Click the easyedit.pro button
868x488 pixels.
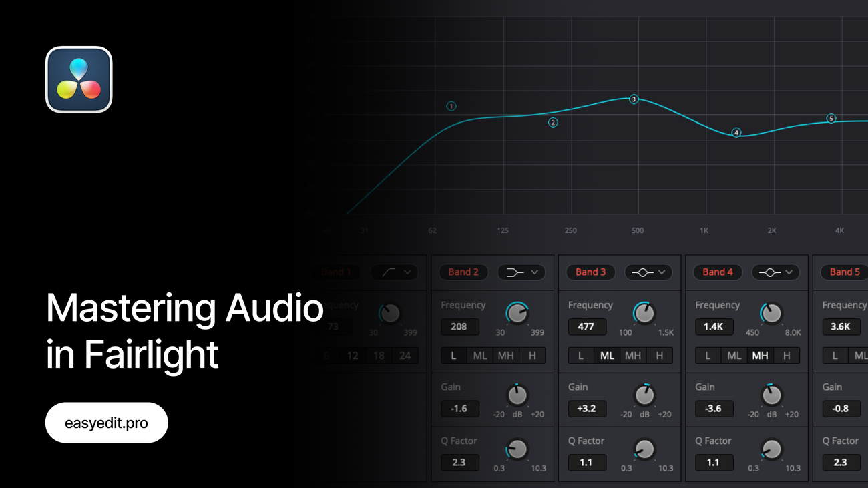[107, 423]
